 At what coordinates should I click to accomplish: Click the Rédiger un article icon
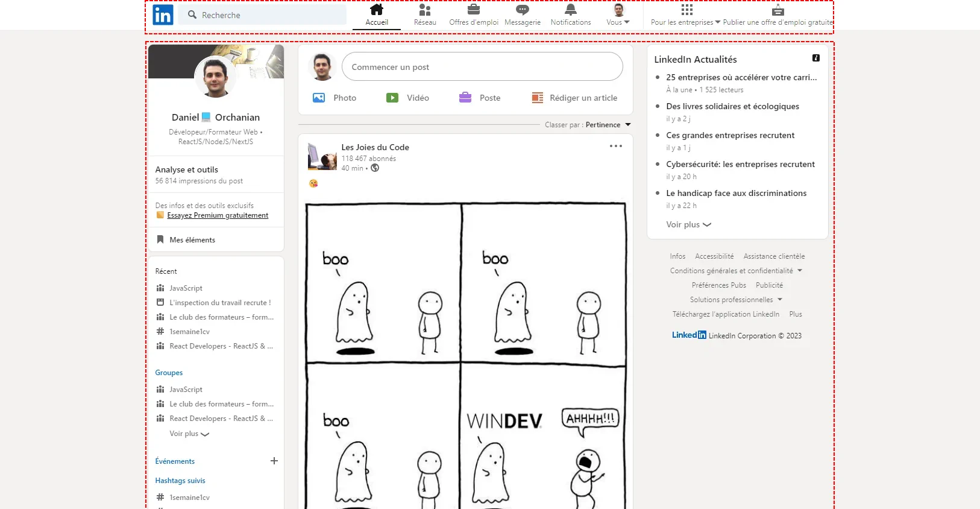tap(538, 98)
